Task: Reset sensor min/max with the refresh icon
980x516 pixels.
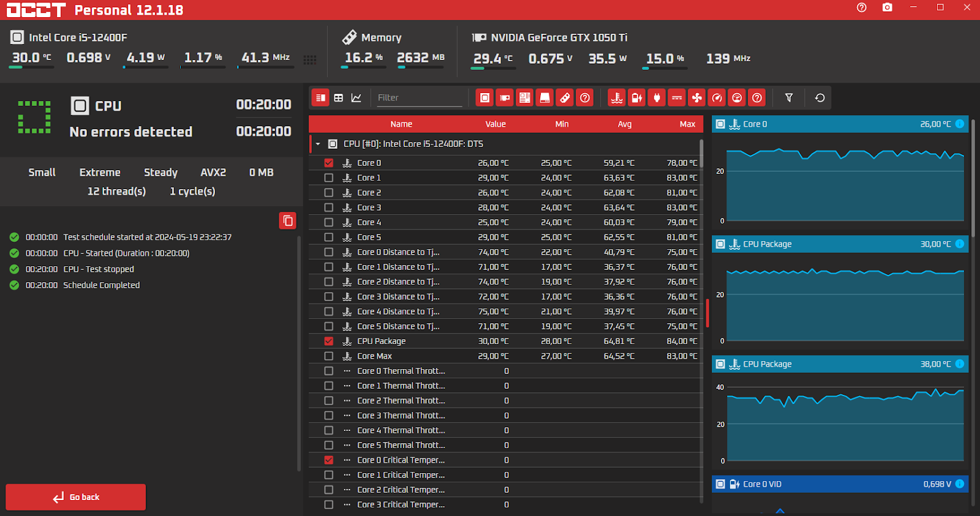Action: pos(820,98)
